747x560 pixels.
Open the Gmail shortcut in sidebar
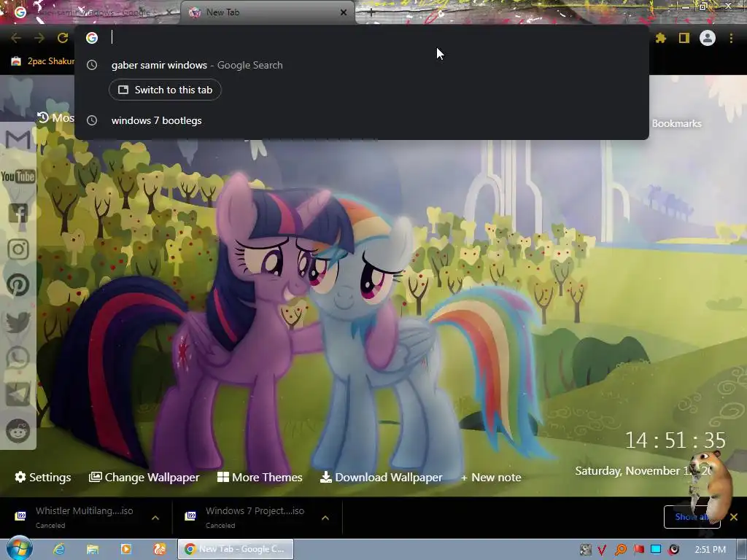tap(18, 139)
